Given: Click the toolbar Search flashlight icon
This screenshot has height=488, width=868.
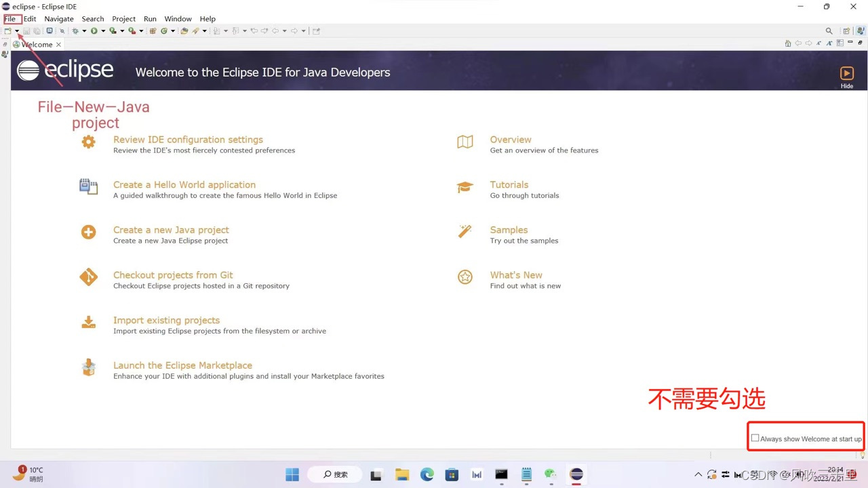Looking at the screenshot, I should [195, 30].
